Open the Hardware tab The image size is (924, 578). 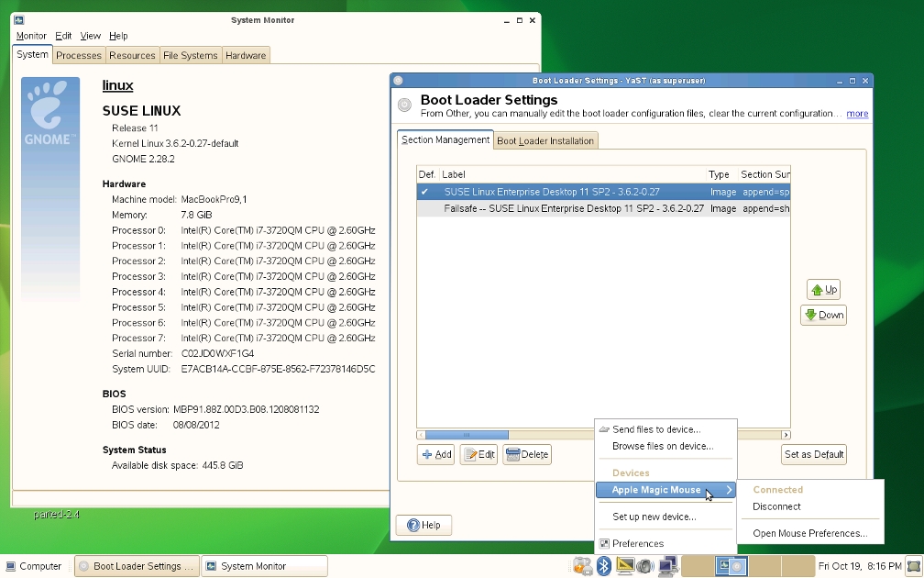coord(246,55)
